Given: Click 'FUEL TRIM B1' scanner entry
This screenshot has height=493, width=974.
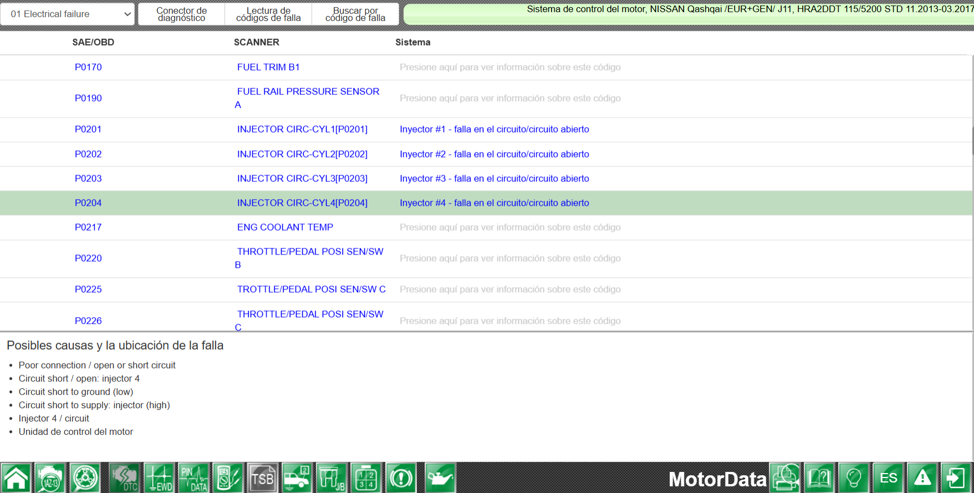Looking at the screenshot, I should (268, 67).
